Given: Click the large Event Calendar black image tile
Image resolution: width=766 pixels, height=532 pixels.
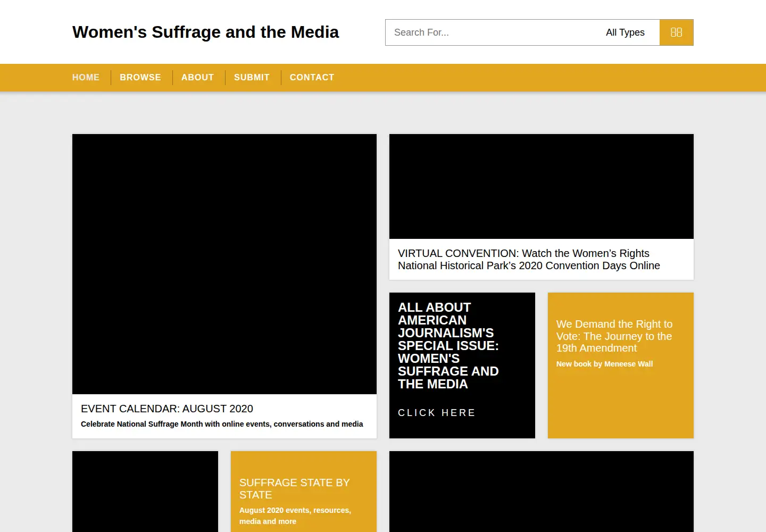Looking at the screenshot, I should click(x=224, y=264).
